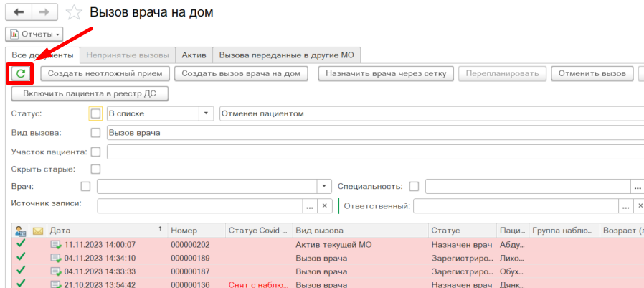The height and width of the screenshot is (288, 644).
Task: Clear the Источник записи field with X
Action: pos(324,206)
